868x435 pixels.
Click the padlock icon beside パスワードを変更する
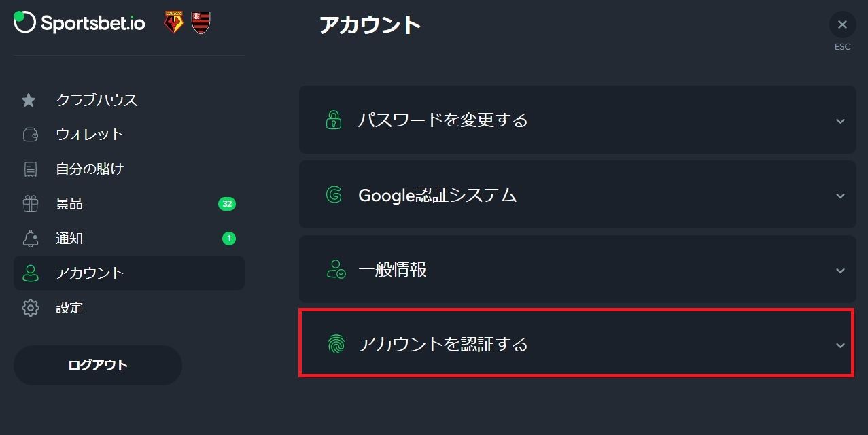click(334, 120)
